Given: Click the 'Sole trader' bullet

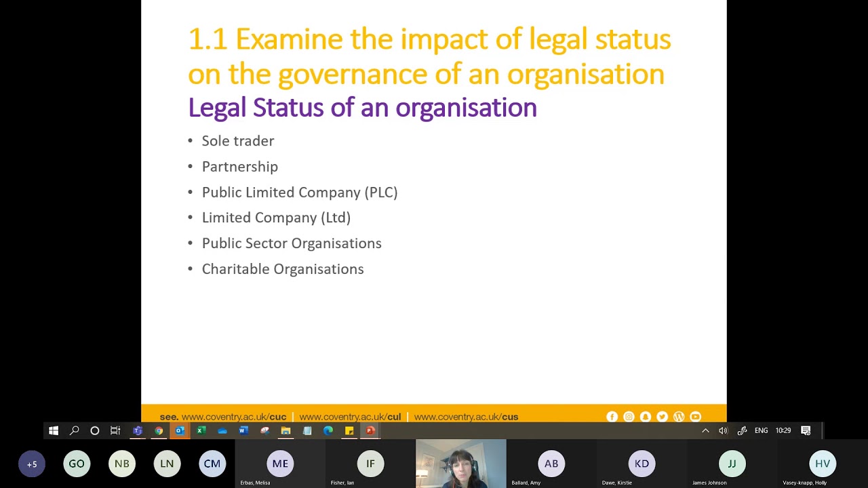Looking at the screenshot, I should (x=238, y=141).
